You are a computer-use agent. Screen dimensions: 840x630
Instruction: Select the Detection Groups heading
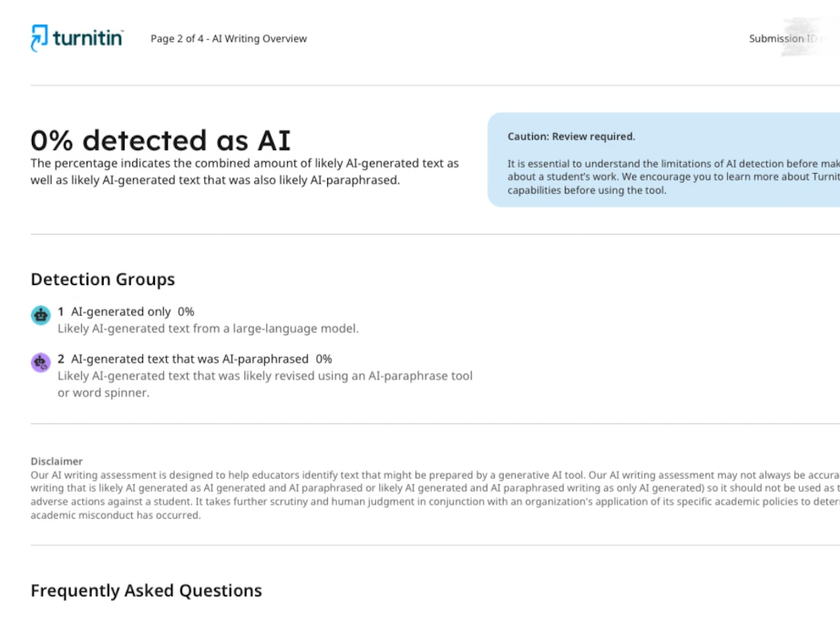103,279
